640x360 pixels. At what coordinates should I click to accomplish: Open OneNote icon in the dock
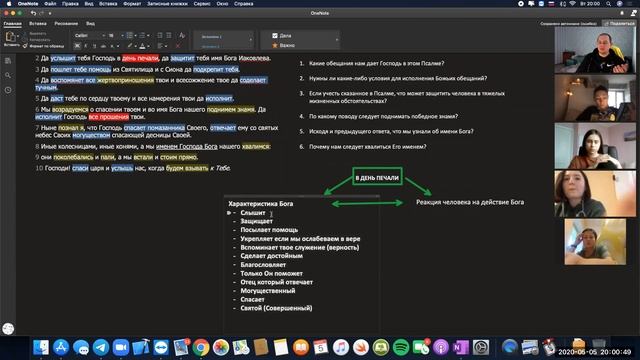tap(461, 347)
